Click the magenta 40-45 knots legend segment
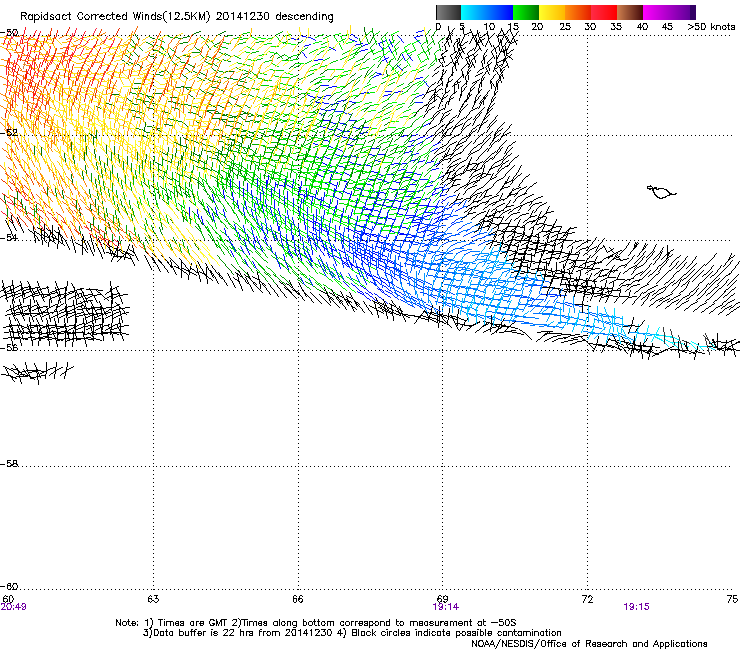740x650 pixels. coord(656,12)
